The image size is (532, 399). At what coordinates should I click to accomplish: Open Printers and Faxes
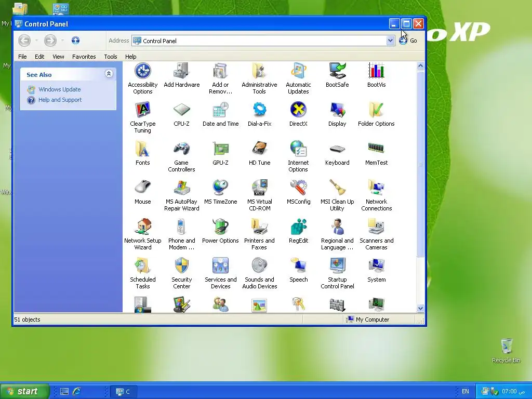(x=259, y=234)
